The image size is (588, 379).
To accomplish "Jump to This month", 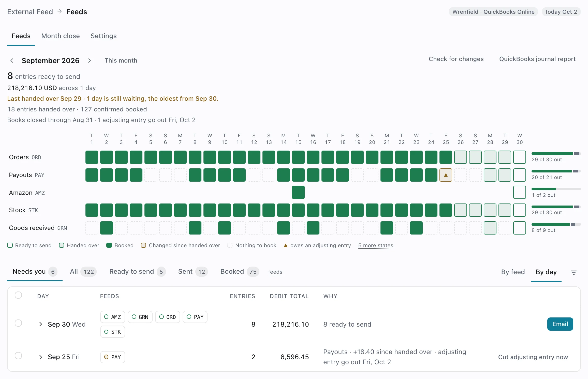I will (x=121, y=61).
